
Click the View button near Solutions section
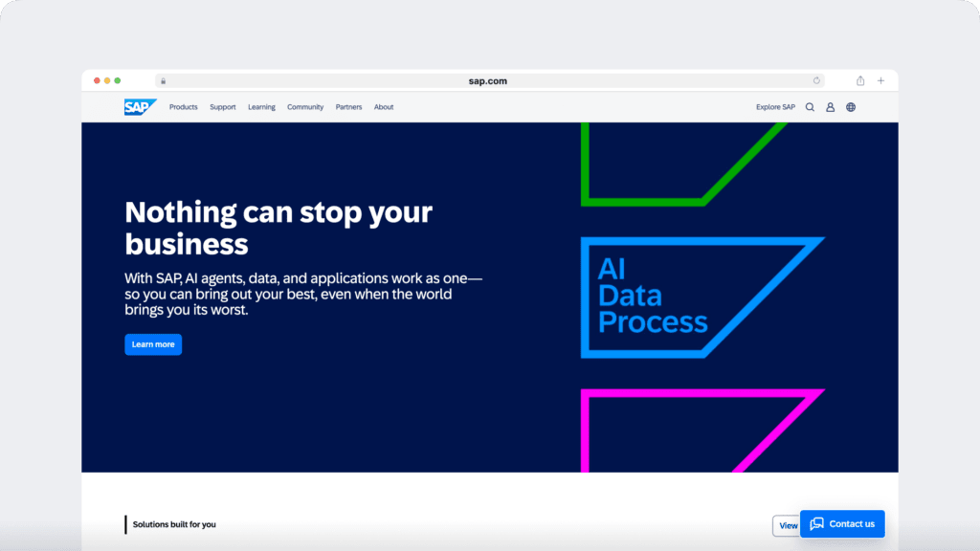(x=787, y=525)
